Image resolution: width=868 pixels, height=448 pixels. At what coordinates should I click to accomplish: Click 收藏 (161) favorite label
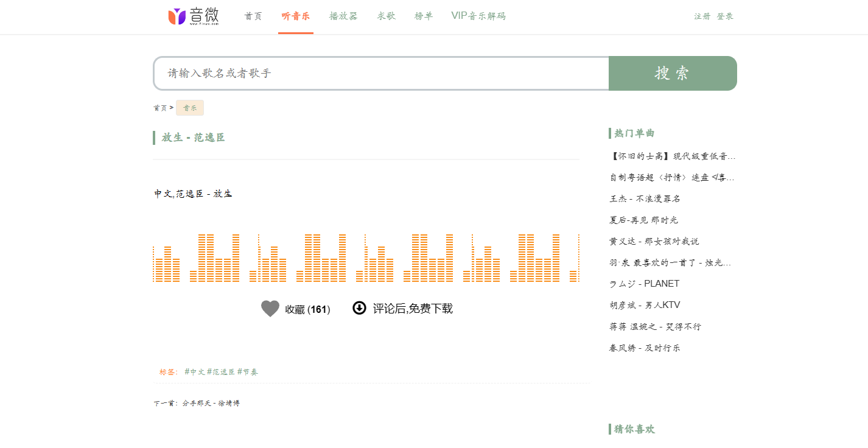click(x=307, y=309)
